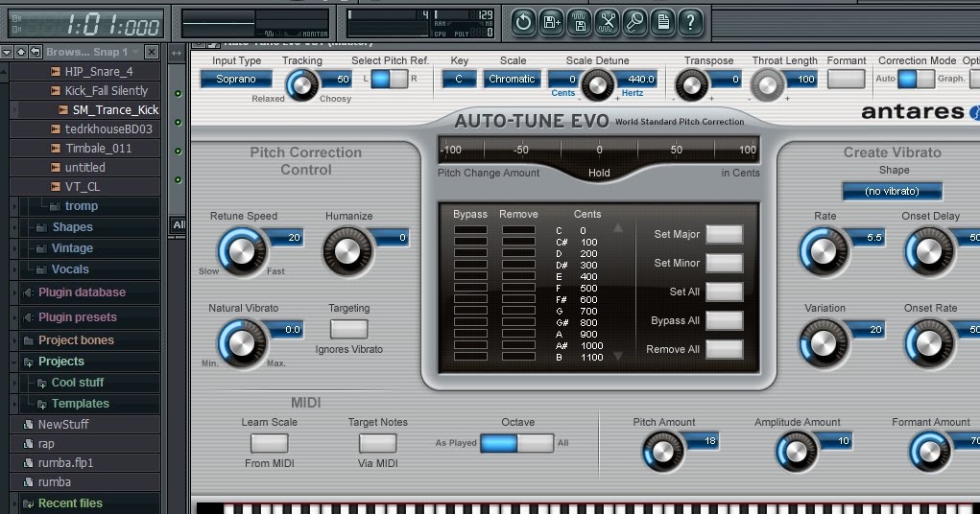This screenshot has width=980, height=514.
Task: Click the Pitch Amount value 18 field
Action: point(703,441)
